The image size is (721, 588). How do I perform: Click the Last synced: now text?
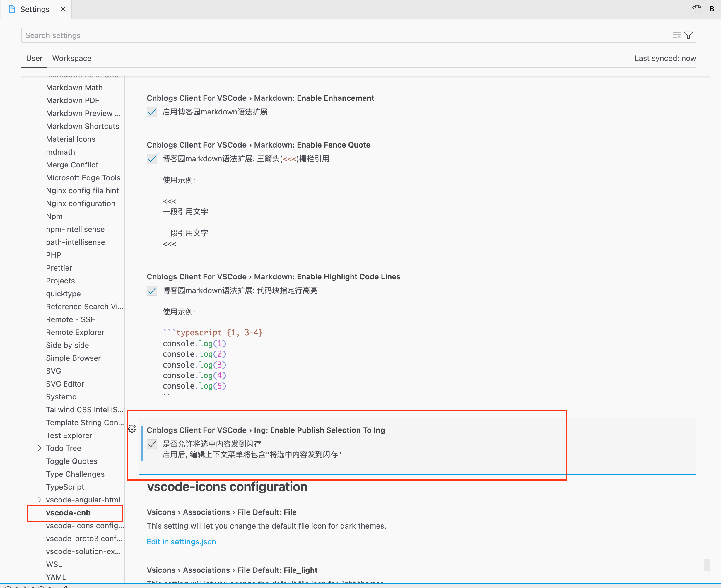pos(665,58)
